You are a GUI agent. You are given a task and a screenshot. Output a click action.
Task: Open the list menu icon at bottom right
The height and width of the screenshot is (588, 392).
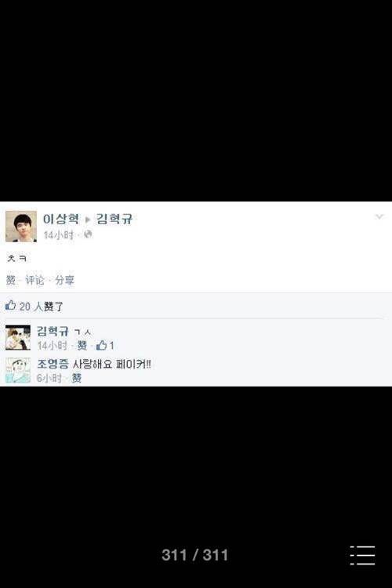362,555
